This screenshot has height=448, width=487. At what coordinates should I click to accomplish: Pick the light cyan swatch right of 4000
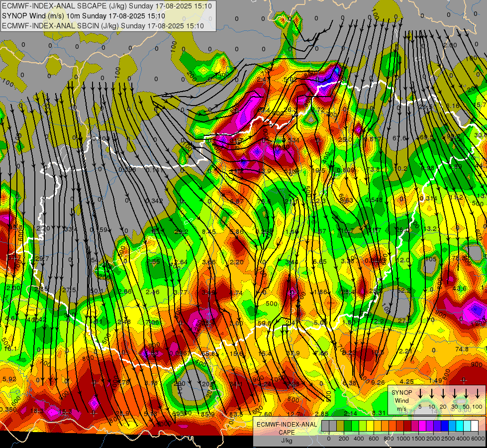coord(467,426)
